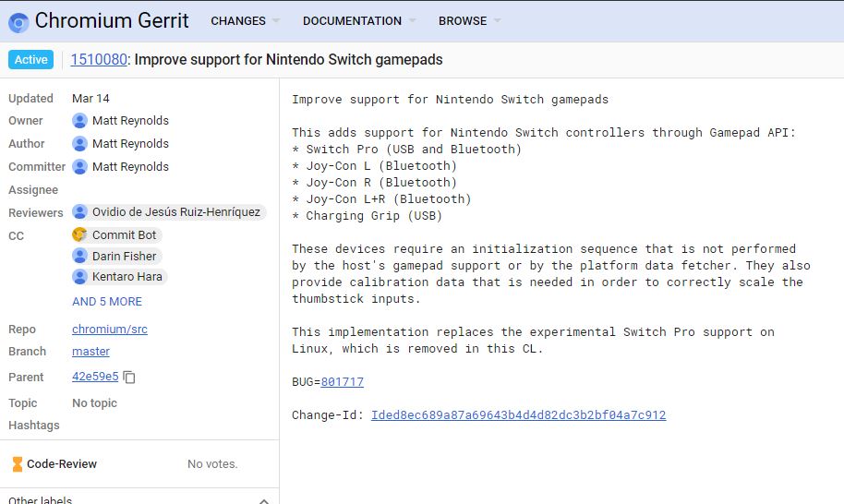Viewport: 844px width, 504px height.
Task: Click the Commit Bot avatar icon
Action: tap(80, 235)
